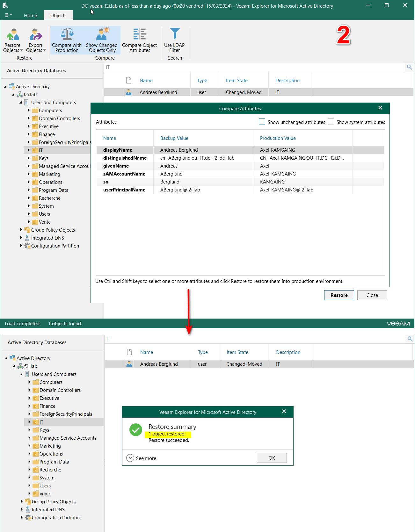Click the Configuration Partition gear icon in the top tree
This screenshot has height=532, width=415.
point(27,246)
